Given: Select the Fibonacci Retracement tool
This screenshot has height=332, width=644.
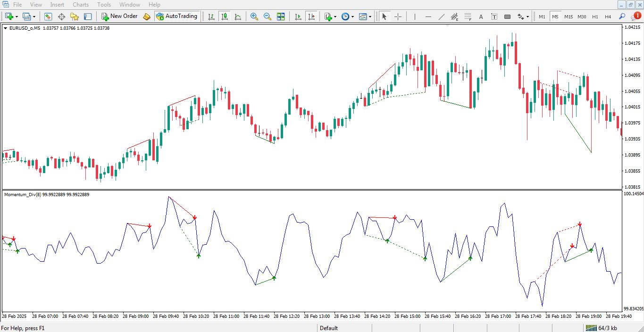Looking at the screenshot, I should 468,17.
